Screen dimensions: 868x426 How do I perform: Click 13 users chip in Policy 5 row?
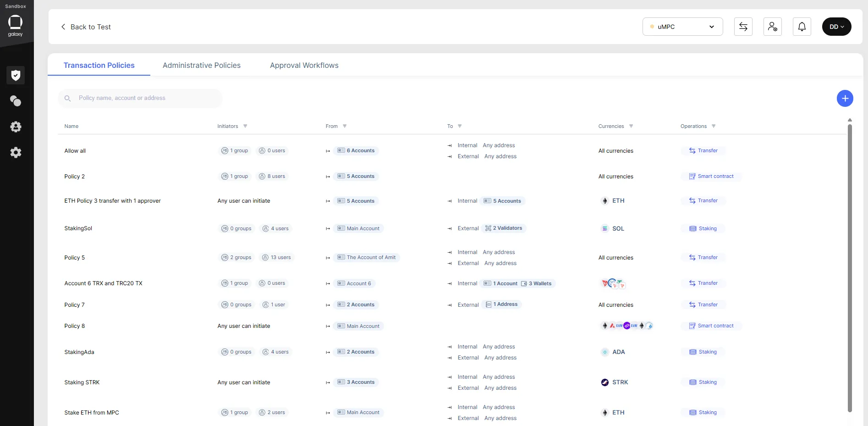pyautogui.click(x=276, y=257)
